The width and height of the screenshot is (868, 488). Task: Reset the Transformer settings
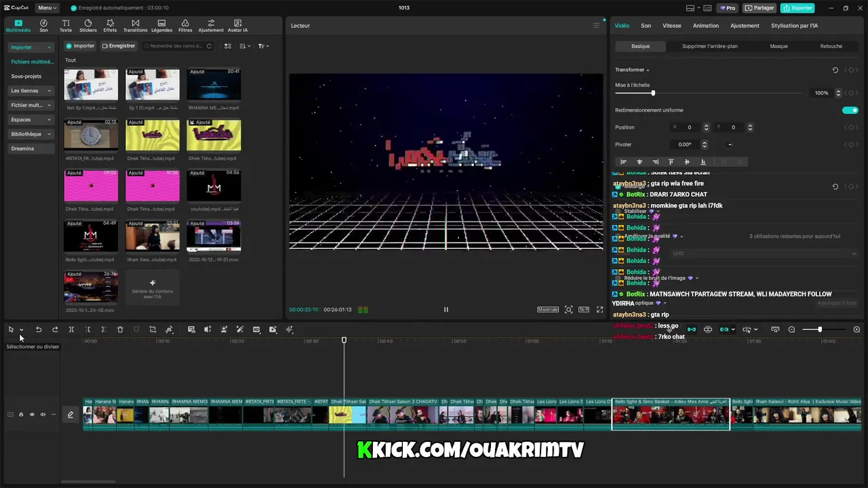tap(835, 70)
